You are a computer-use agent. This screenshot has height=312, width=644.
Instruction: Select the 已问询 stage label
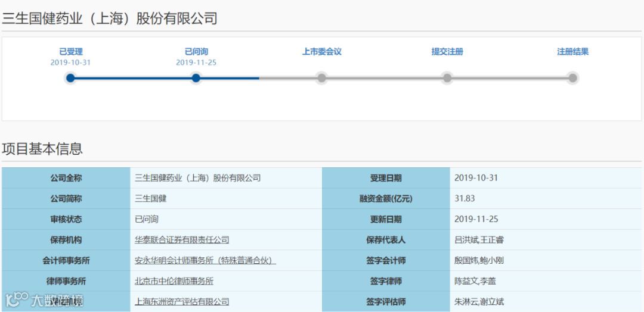click(x=196, y=52)
